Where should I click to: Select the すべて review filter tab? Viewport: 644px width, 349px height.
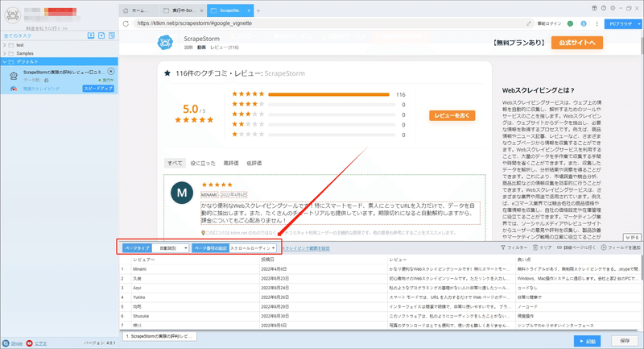tap(175, 163)
